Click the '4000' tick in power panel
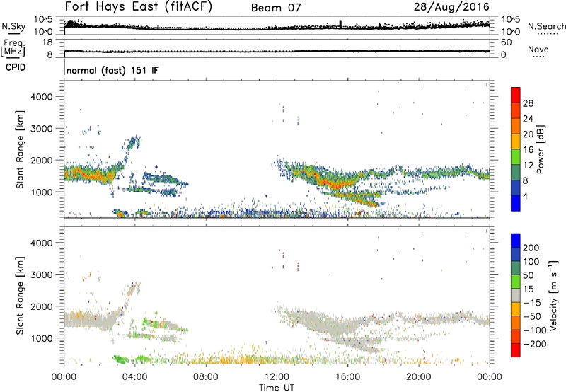This screenshot has height=392, width=566. tap(42, 97)
